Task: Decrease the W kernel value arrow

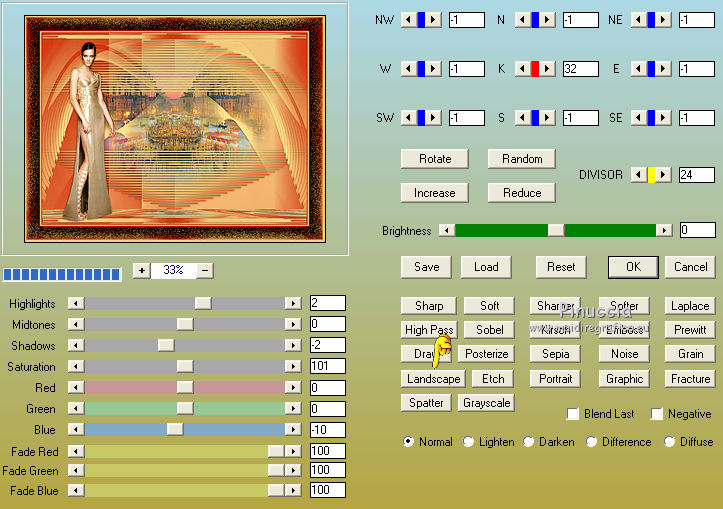Action: point(409,69)
